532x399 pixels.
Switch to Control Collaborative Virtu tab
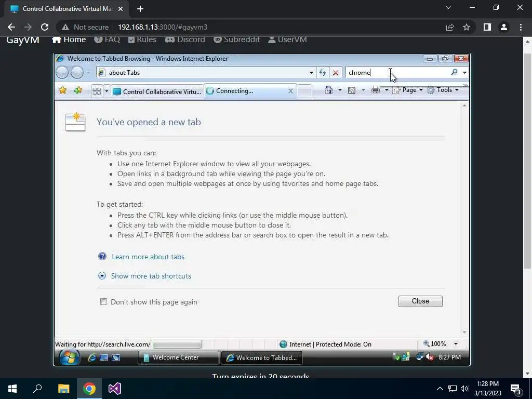tap(157, 91)
